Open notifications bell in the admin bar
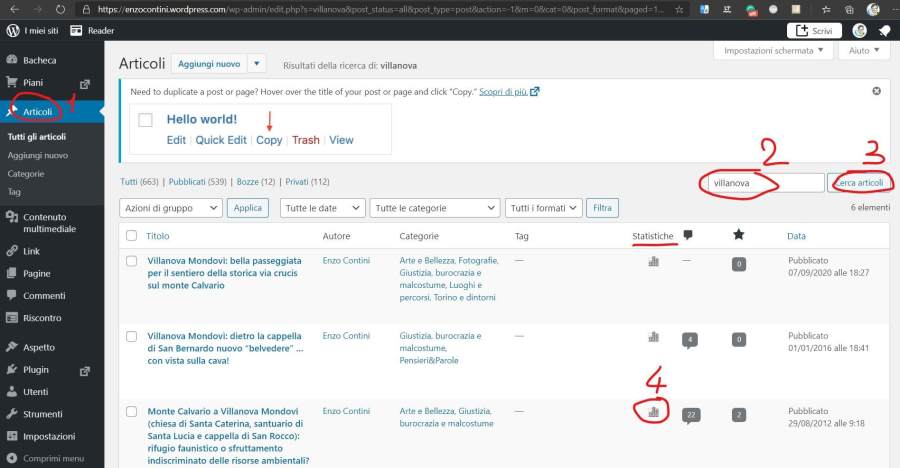This screenshot has width=900, height=468. [x=884, y=31]
